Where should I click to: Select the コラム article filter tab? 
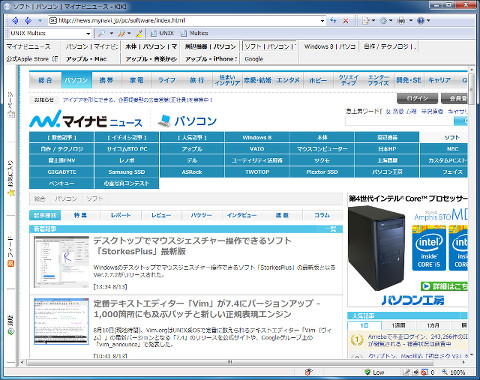322,215
